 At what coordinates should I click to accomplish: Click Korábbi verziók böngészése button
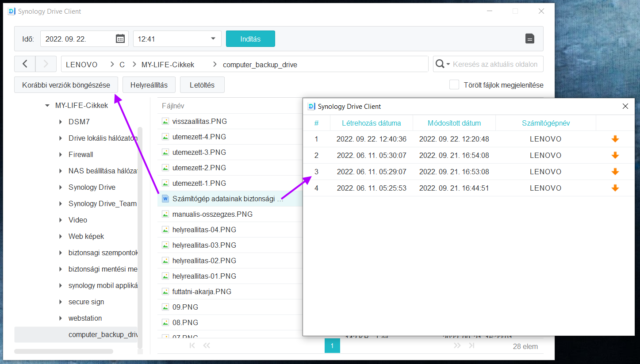pos(66,85)
